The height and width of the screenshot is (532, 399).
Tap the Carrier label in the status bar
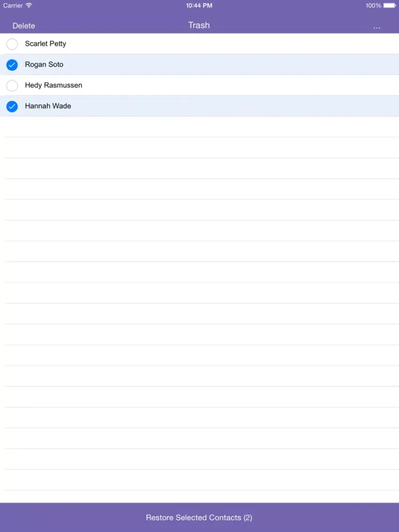13,5
